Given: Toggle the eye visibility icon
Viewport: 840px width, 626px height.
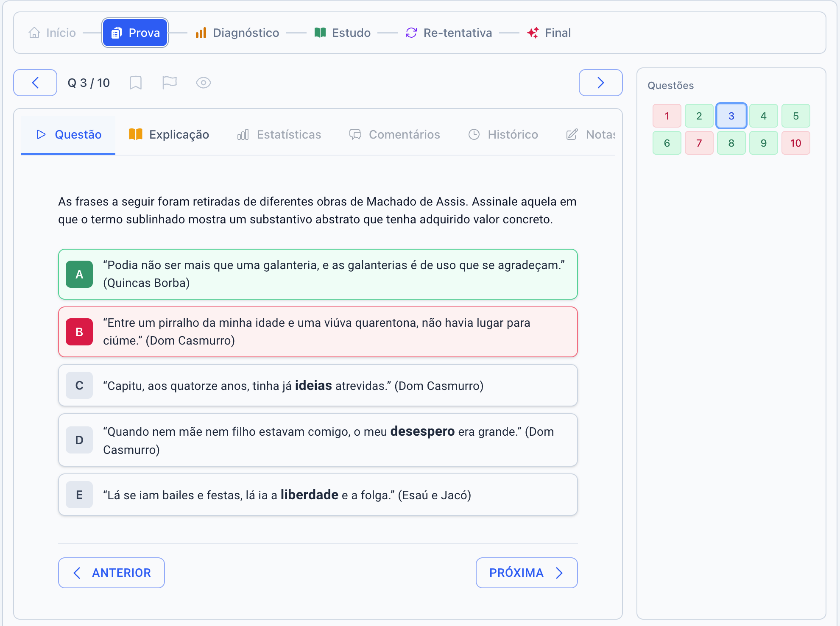Looking at the screenshot, I should (x=203, y=83).
